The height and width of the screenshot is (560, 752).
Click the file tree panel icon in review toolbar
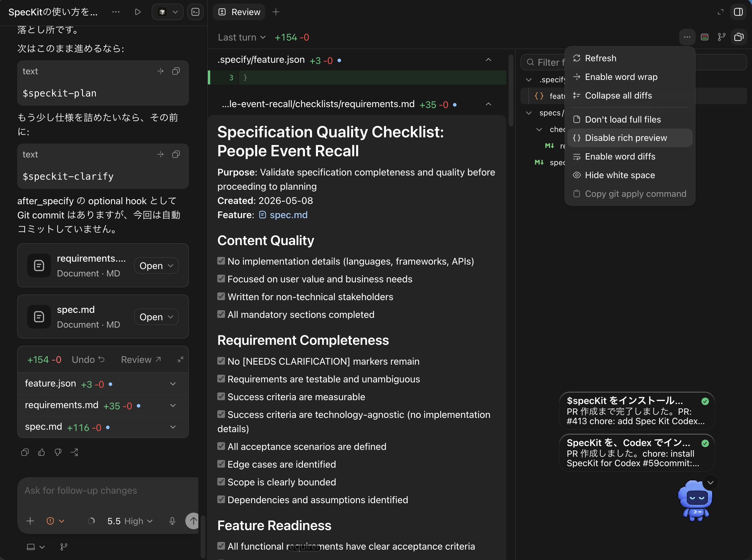click(x=739, y=37)
